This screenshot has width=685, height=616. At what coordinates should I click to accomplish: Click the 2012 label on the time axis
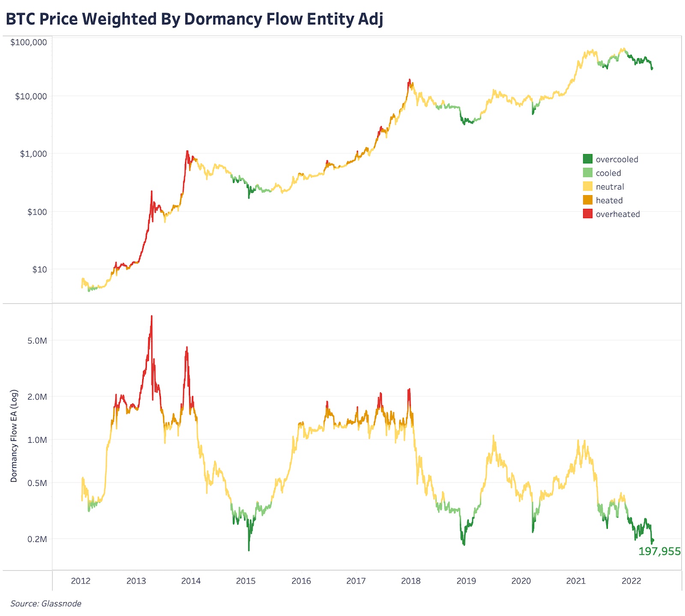81,581
